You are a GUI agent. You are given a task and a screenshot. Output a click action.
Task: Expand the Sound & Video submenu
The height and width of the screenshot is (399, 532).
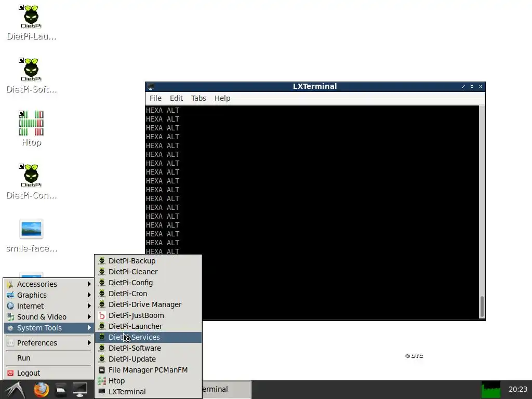click(x=49, y=316)
